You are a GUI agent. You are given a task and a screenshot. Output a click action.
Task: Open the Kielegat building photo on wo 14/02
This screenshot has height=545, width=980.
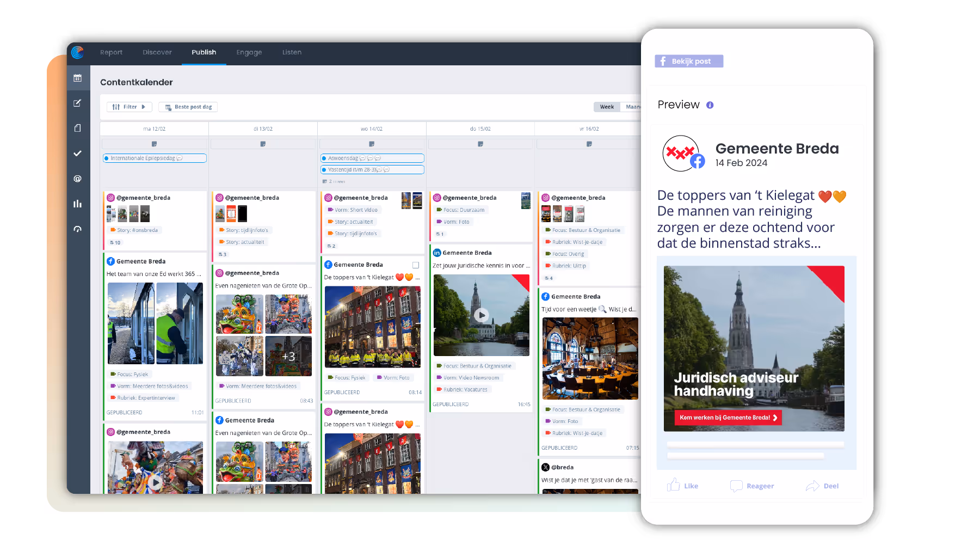click(373, 327)
